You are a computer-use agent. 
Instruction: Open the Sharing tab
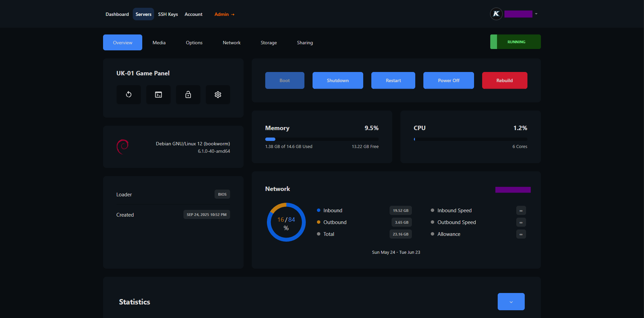point(305,43)
